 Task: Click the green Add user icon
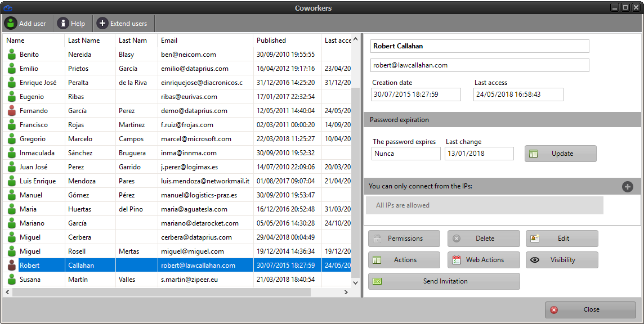[11, 24]
